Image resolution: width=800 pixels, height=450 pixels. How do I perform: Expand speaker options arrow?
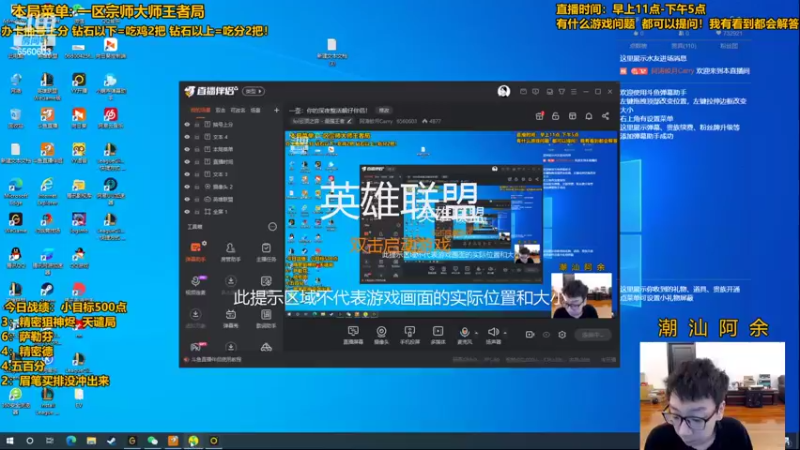point(505,333)
